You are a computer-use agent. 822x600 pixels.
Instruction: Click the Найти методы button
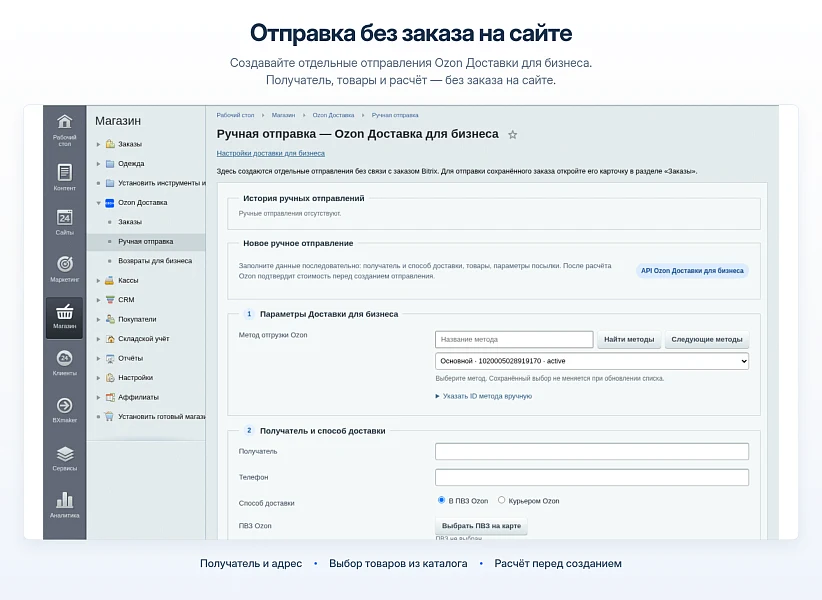click(629, 340)
